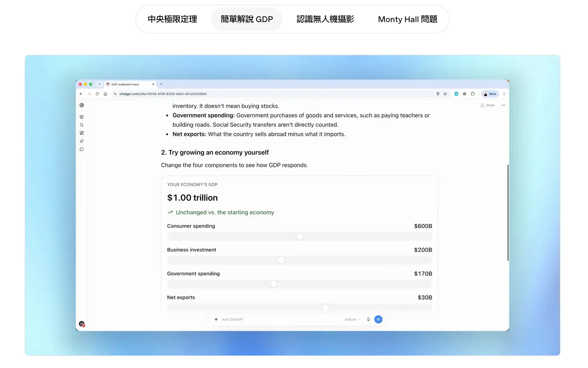Start a new chat with the compose icon
The width and height of the screenshot is (588, 368).
(82, 117)
